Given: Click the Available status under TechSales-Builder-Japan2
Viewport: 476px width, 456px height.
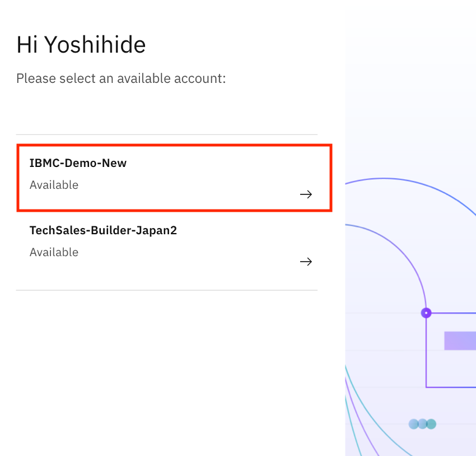Looking at the screenshot, I should click(54, 252).
